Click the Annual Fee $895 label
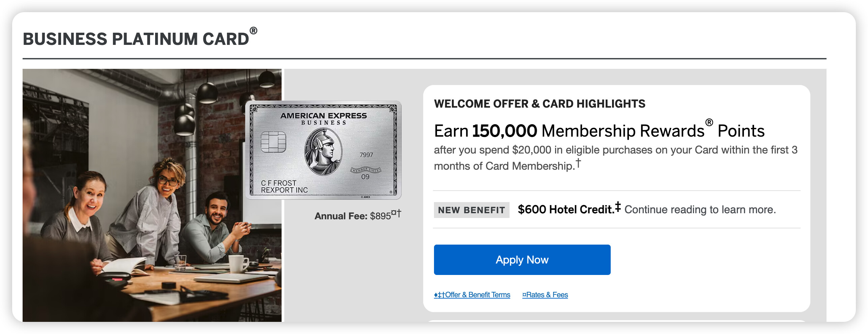 [x=352, y=216]
